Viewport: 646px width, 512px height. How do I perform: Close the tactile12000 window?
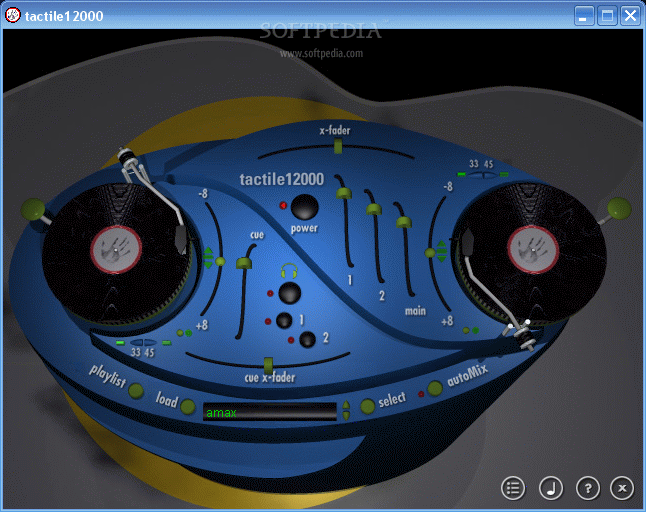coord(630,16)
